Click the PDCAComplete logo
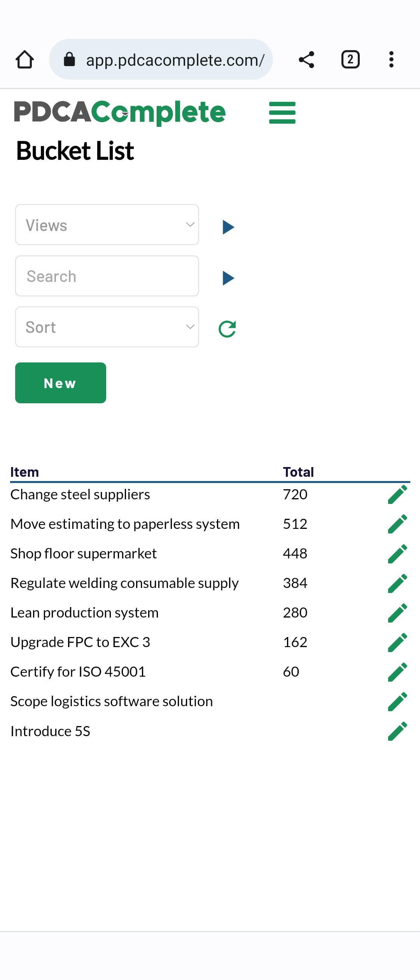420x980 pixels. click(120, 112)
